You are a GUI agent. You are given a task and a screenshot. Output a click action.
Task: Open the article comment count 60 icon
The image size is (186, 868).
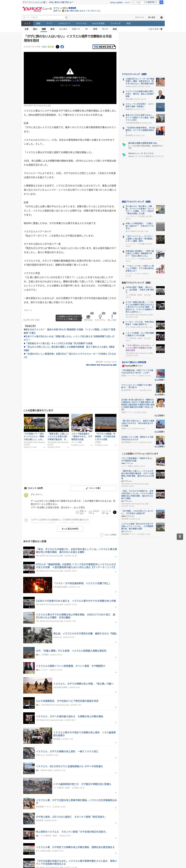coord(44,47)
